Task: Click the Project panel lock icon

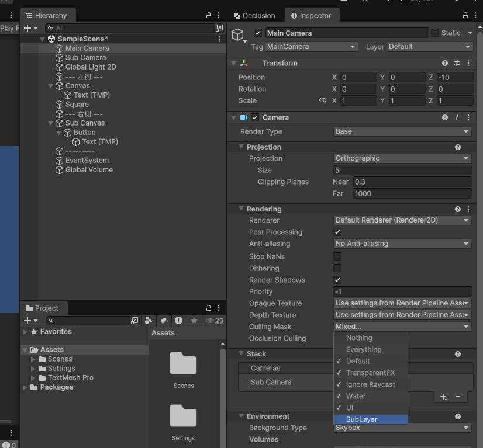Action: [x=209, y=308]
